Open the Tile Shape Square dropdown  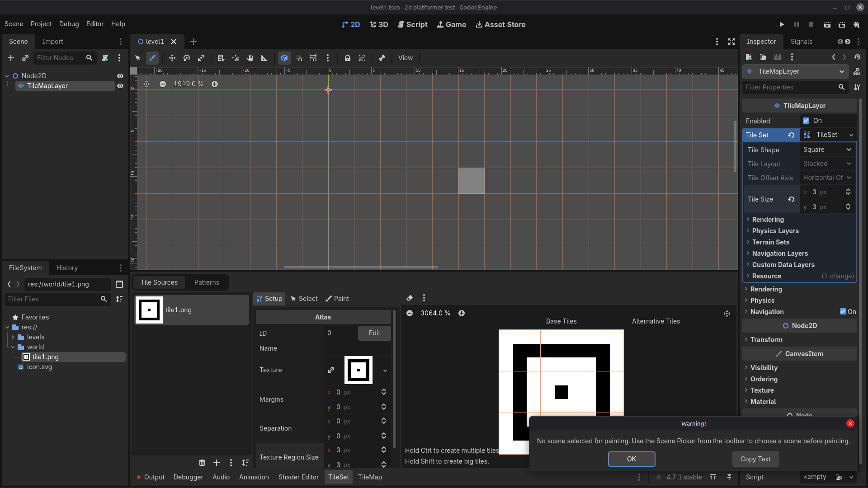click(x=827, y=150)
